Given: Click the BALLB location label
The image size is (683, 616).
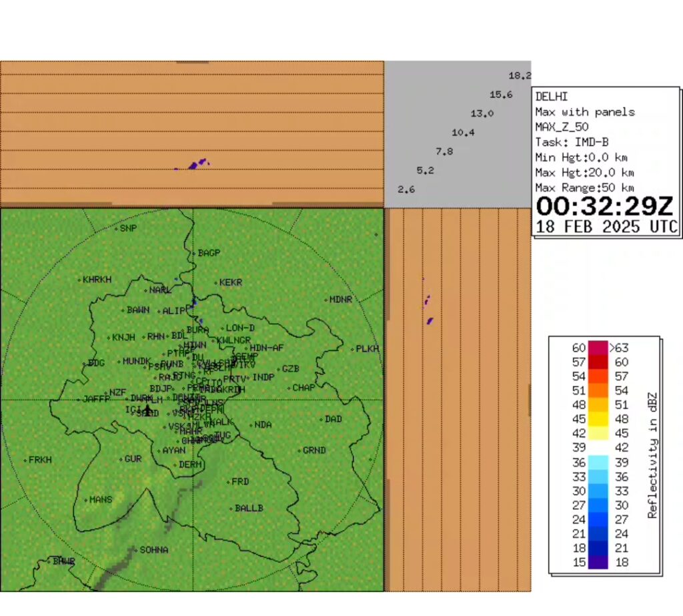Looking at the screenshot, I should pos(249,509).
